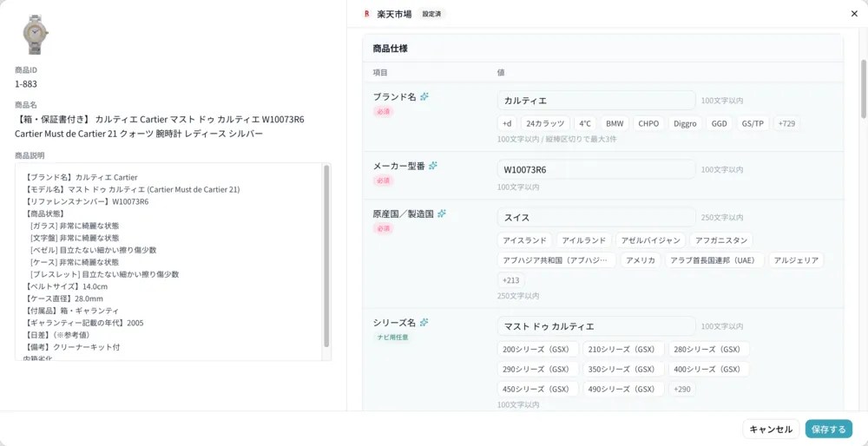Click the AI sparkle icon beside ブランド名
The width and height of the screenshot is (868, 446).
(424, 96)
